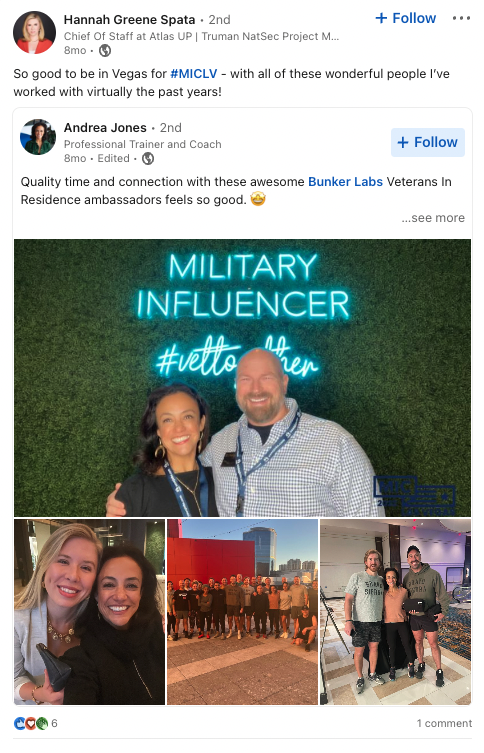Follow Hannah Greene Spata
This screenshot has height=753, width=484.
pyautogui.click(x=405, y=18)
